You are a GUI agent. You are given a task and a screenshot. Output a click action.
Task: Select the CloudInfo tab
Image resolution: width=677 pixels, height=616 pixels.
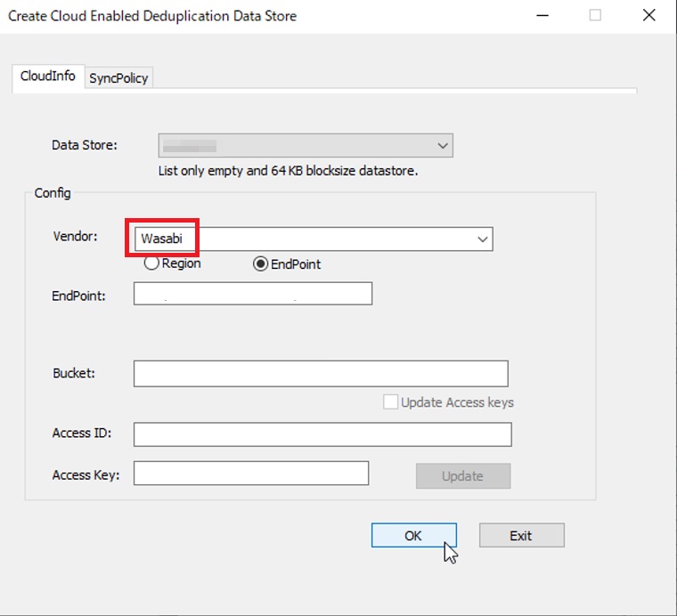(48, 77)
